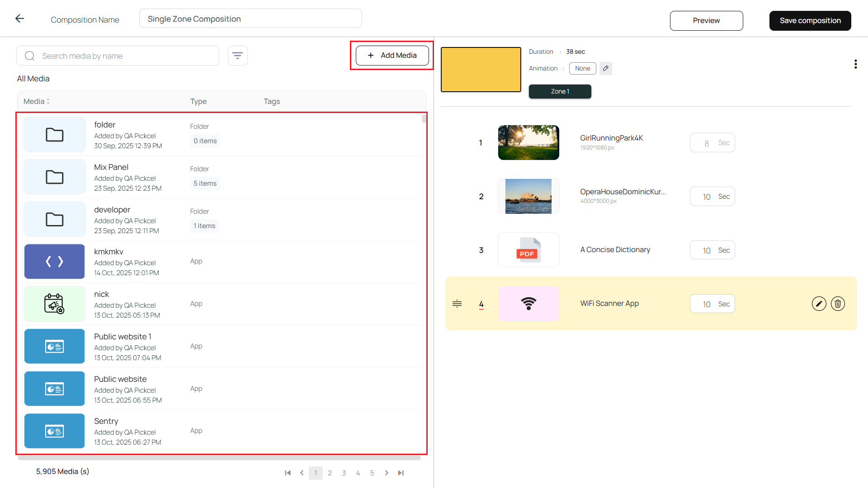
Task: Click the Add Media button
Action: [392, 55]
